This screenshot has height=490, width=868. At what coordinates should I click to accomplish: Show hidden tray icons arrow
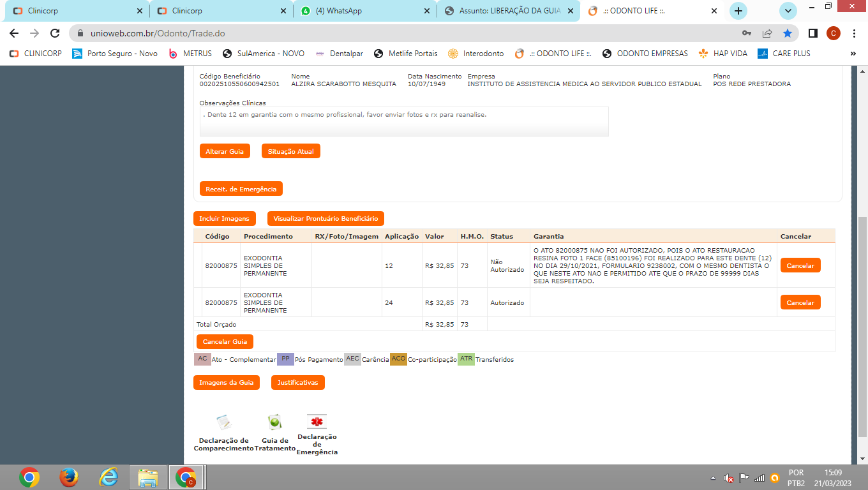(713, 477)
